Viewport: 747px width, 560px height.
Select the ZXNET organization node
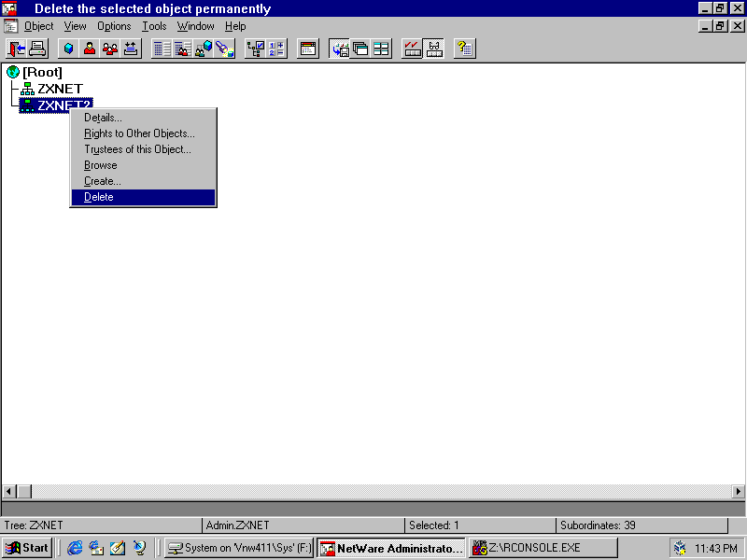pyautogui.click(x=60, y=89)
